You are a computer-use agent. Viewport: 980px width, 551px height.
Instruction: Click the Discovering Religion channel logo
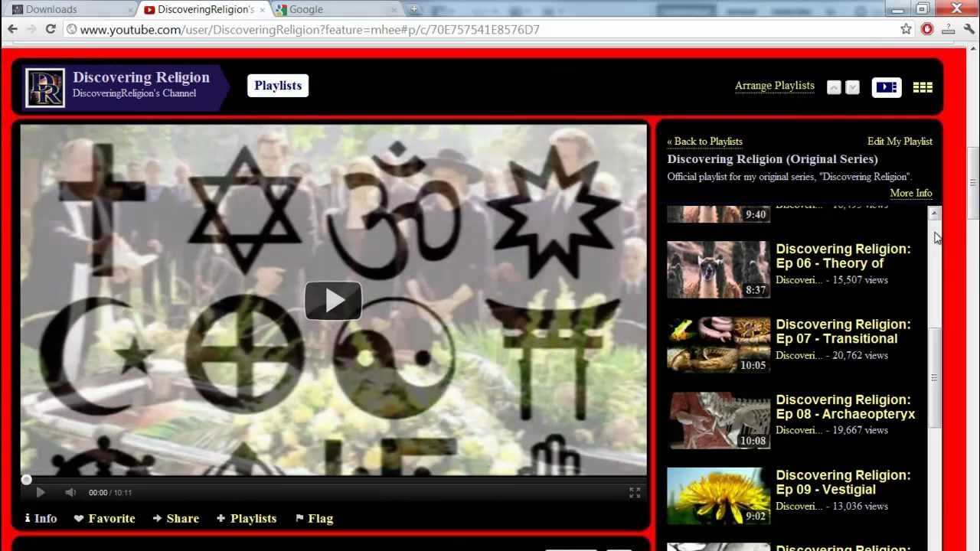pyautogui.click(x=45, y=87)
